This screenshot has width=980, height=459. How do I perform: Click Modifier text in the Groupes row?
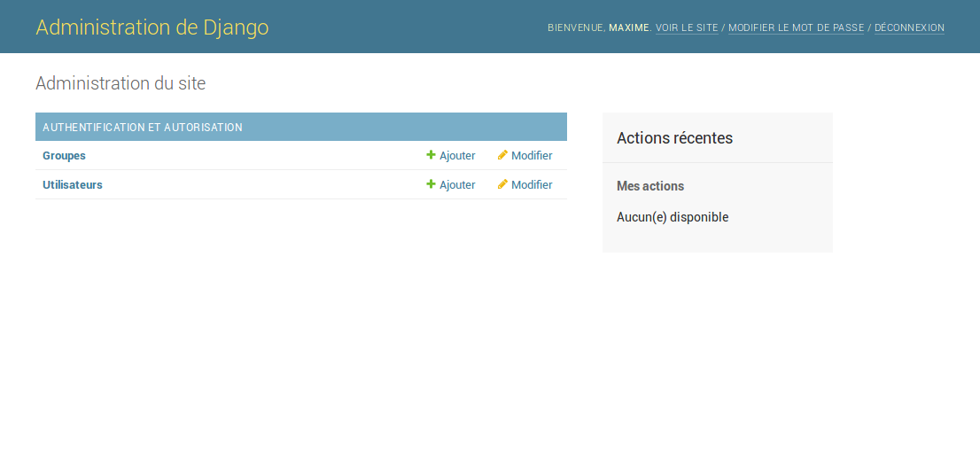click(x=532, y=156)
